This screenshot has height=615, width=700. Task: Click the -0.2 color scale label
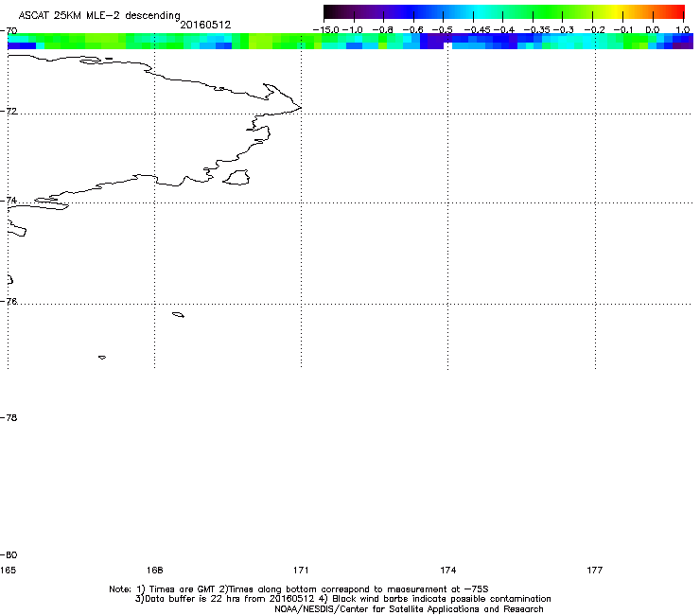[595, 30]
